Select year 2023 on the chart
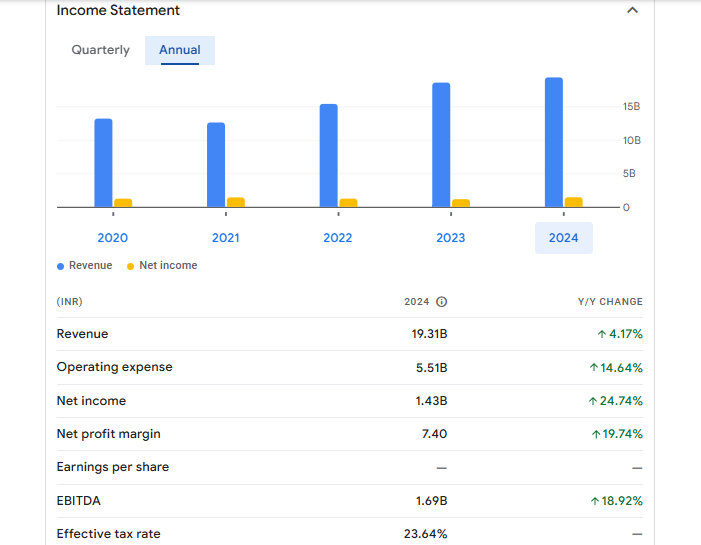The width and height of the screenshot is (701, 545). pos(451,237)
